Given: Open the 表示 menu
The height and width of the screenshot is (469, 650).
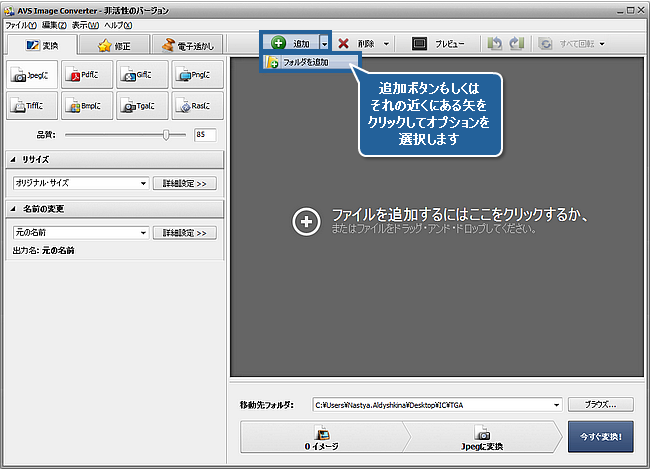Looking at the screenshot, I should 85,25.
